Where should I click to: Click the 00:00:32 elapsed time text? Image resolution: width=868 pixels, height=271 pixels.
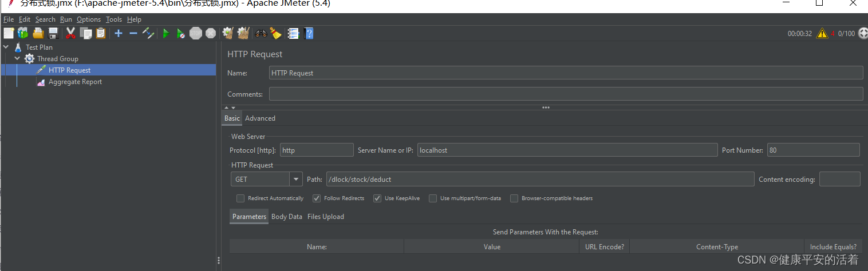pos(800,33)
